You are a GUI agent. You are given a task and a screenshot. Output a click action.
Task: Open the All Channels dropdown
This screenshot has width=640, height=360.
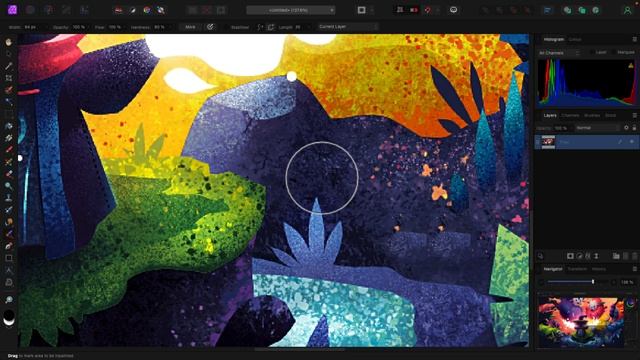559,53
